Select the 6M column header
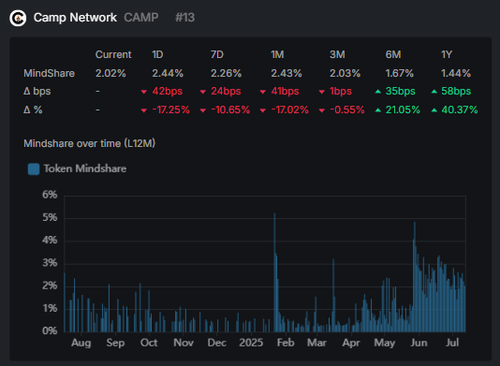This screenshot has height=366, width=500. point(393,54)
